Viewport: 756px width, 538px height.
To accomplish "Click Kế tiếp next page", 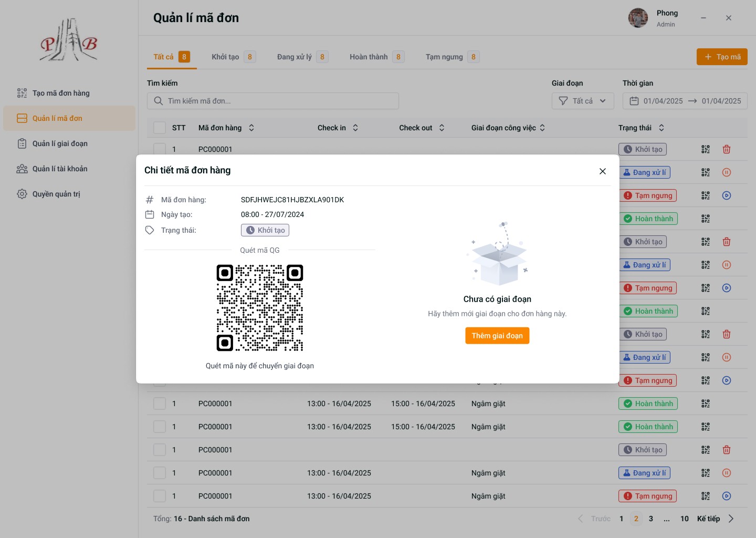I will click(x=715, y=519).
